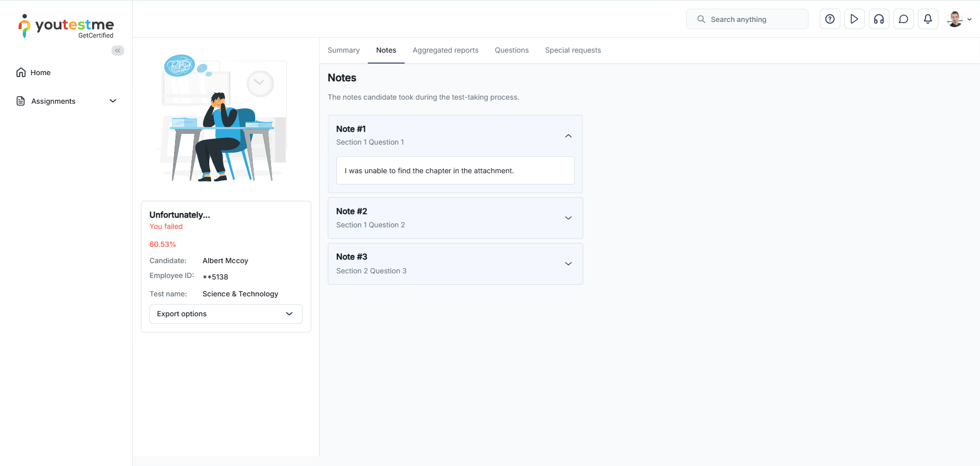This screenshot has height=466, width=980.
Task: Click the Note #1 text box
Action: 455,171
